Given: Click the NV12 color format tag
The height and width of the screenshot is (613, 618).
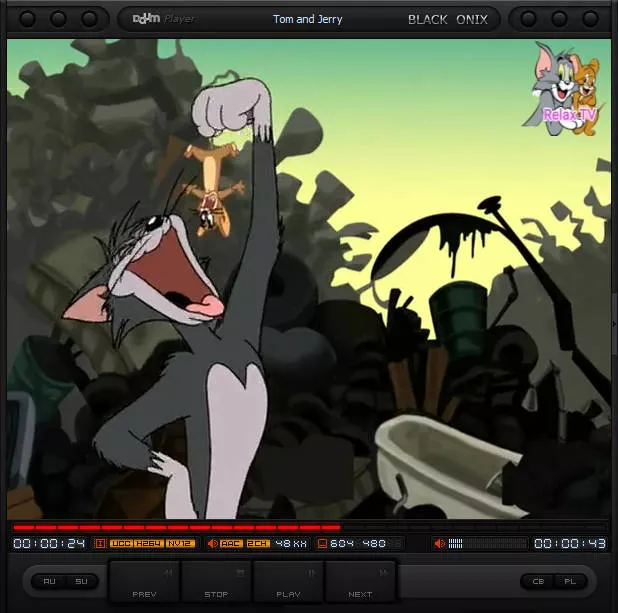Looking at the screenshot, I should point(180,544).
